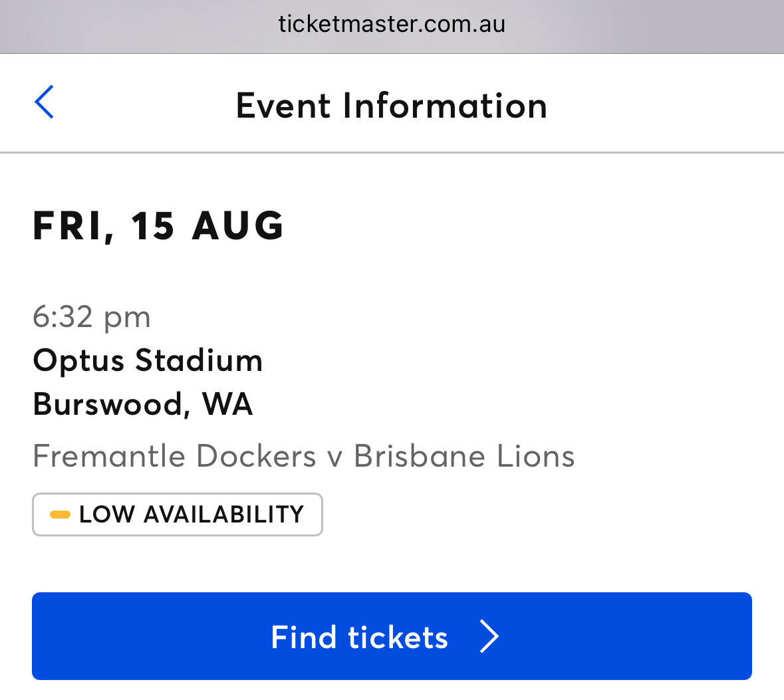This screenshot has height=700, width=784.
Task: Click the word Stadium in venue
Action: [199, 360]
